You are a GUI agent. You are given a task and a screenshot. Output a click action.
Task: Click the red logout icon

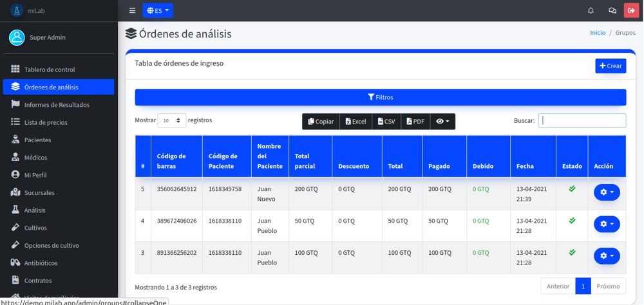(631, 10)
